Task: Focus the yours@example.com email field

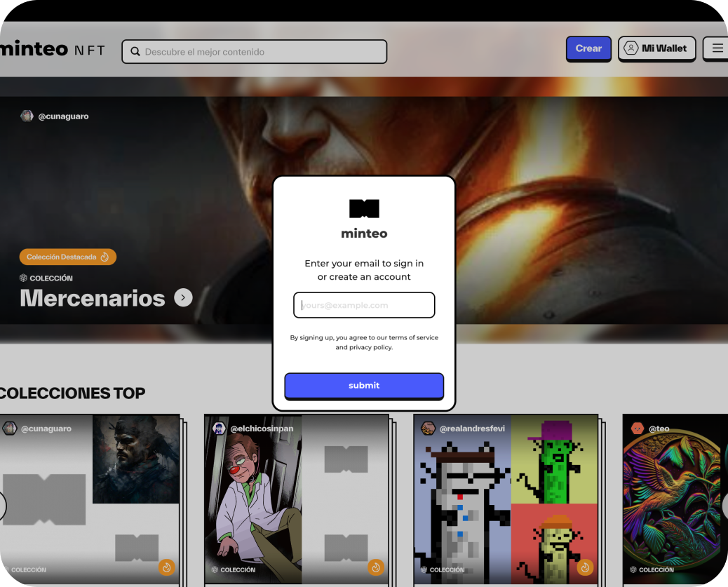Action: 364,305
